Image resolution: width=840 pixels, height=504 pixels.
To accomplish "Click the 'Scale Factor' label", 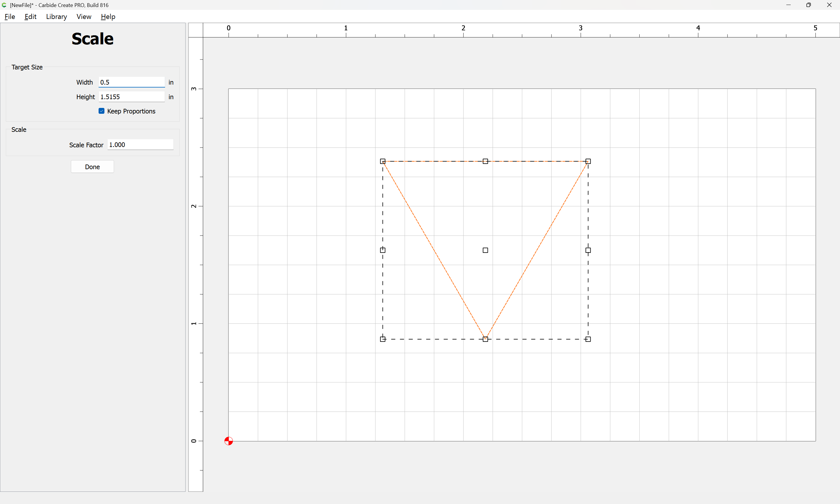I will pos(86,145).
